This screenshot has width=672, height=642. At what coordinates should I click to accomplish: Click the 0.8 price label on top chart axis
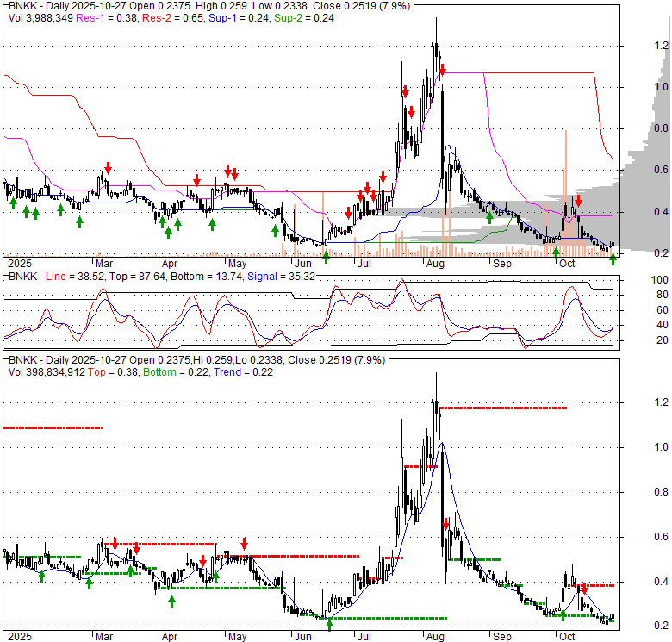click(x=662, y=128)
